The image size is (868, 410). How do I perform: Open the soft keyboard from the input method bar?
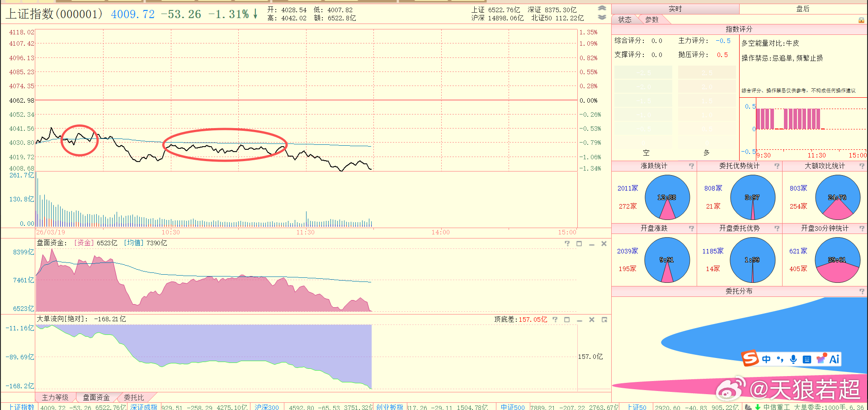(807, 360)
